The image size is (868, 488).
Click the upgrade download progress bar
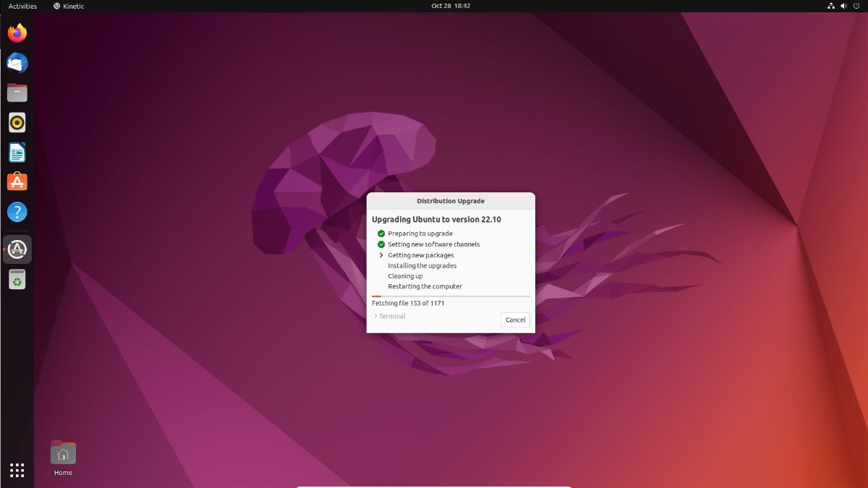450,296
